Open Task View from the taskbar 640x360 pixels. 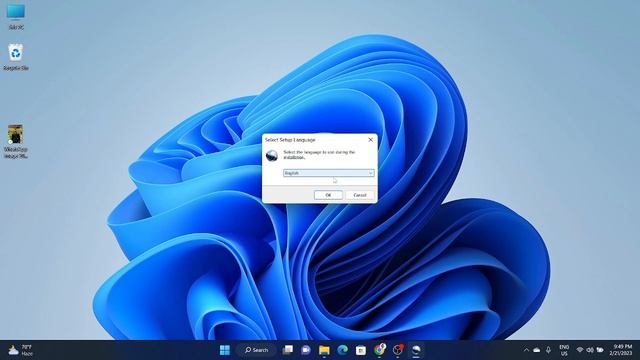click(288, 350)
